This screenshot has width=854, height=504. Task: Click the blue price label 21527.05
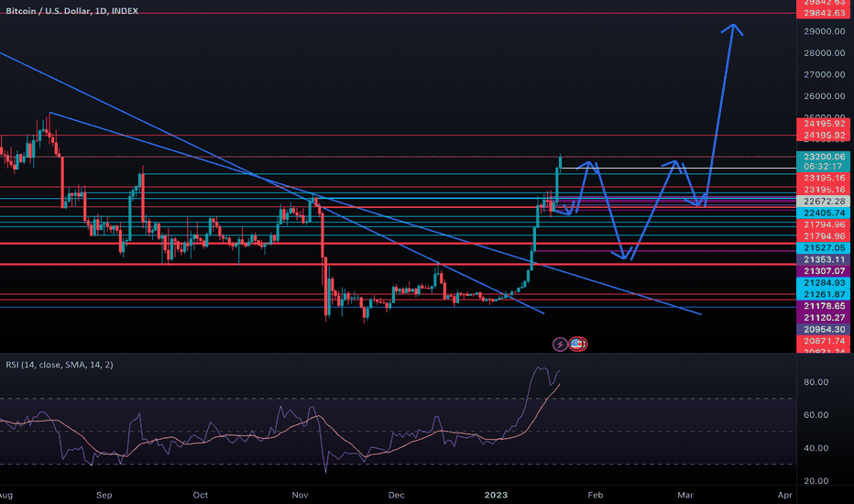[824, 248]
